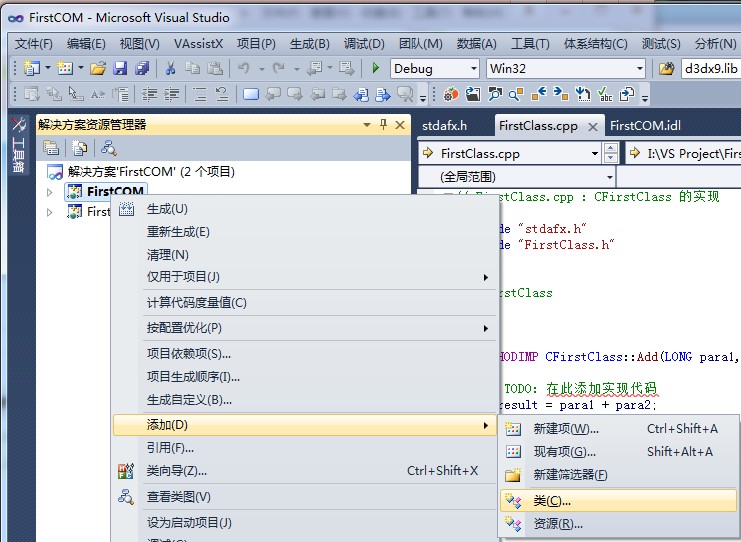Click the Redo arrow icon
Viewport: 741px width, 542px height.
pyautogui.click(x=279, y=69)
